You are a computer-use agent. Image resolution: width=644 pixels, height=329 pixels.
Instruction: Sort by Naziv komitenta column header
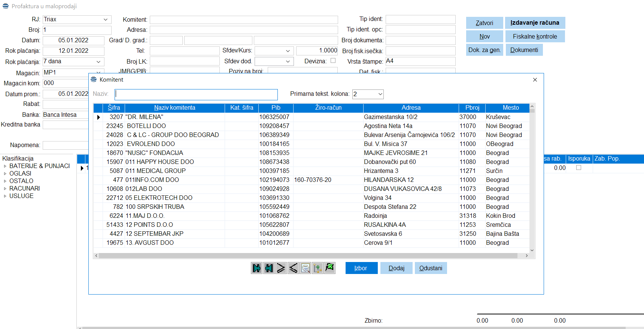coord(174,108)
